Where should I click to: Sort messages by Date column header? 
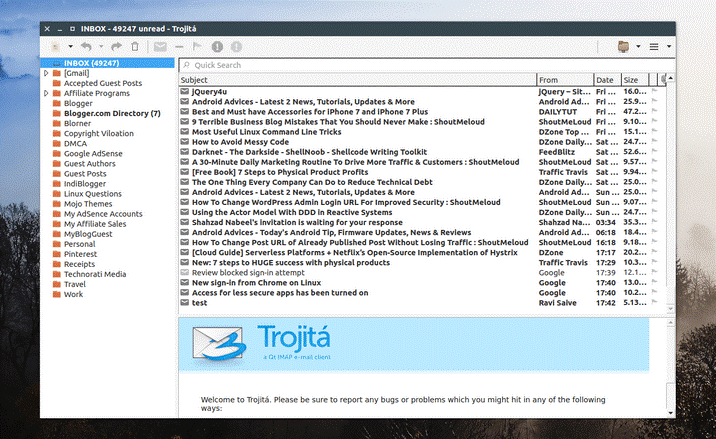point(607,80)
